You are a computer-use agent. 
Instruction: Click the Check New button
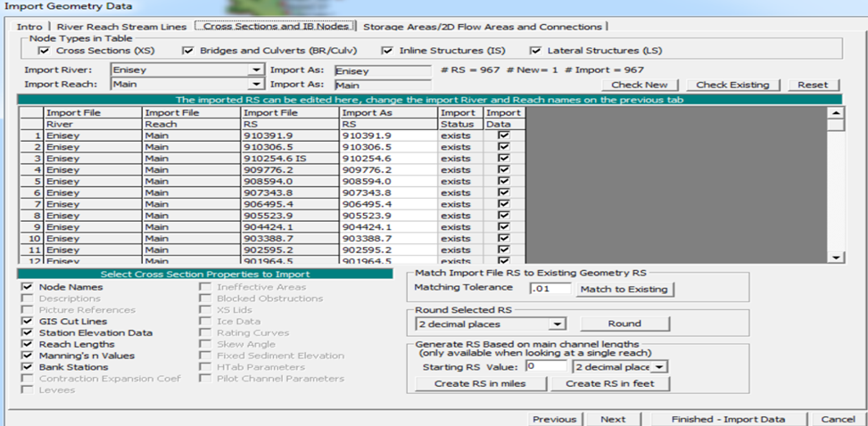pos(641,85)
